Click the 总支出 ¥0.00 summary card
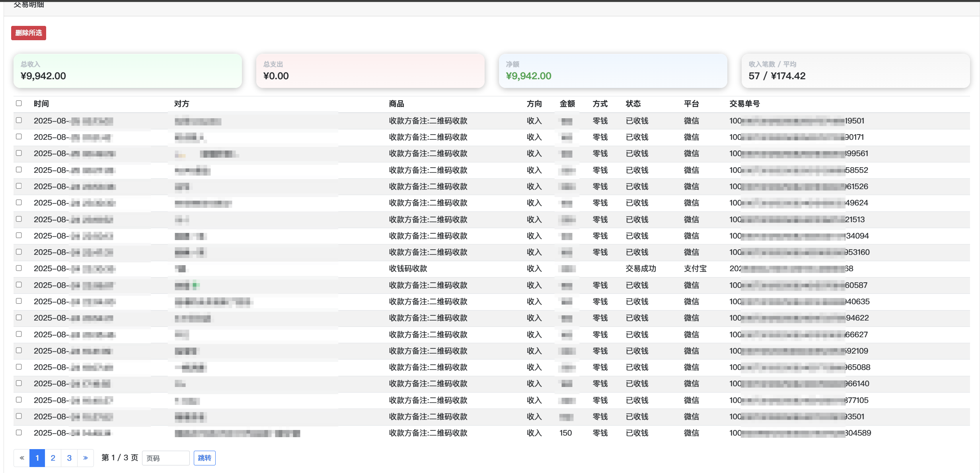This screenshot has width=980, height=473. click(370, 71)
